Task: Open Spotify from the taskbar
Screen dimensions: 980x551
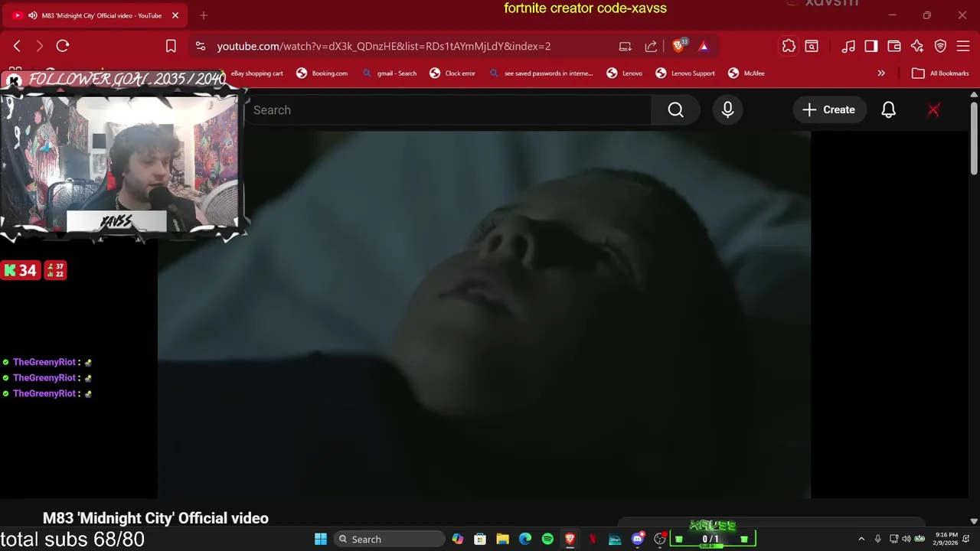Action: pos(547,539)
